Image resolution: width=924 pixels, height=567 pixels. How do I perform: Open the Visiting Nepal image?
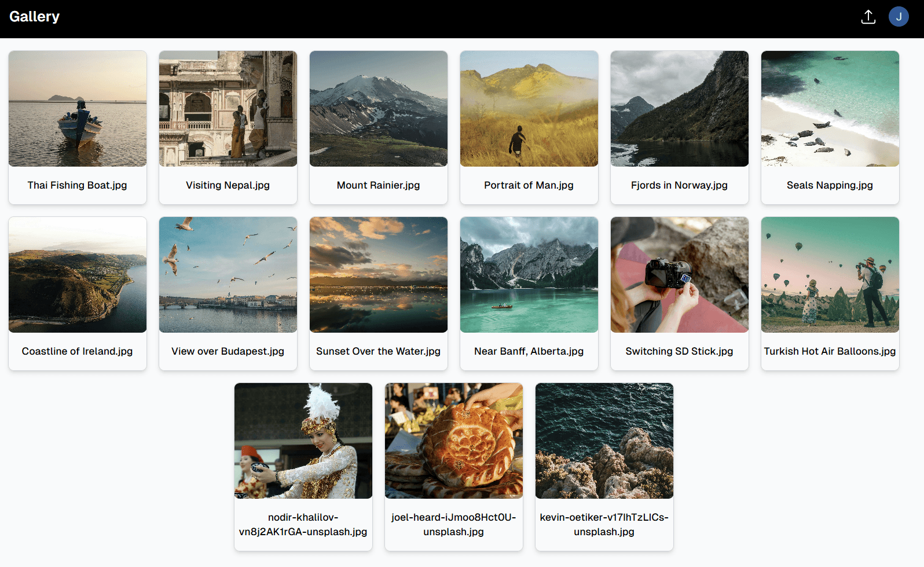tap(228, 109)
